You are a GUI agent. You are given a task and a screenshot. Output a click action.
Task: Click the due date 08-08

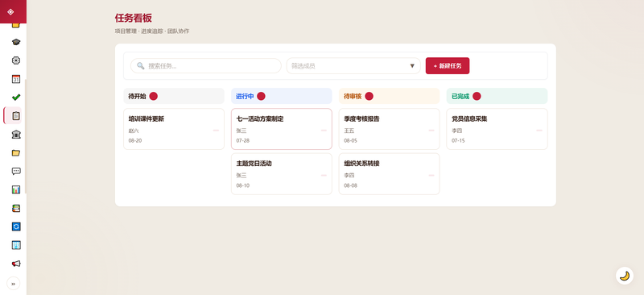[x=351, y=185]
